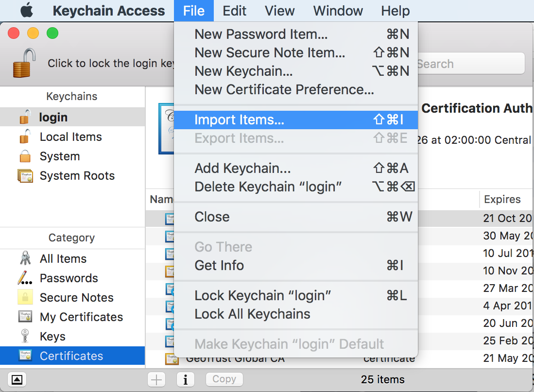This screenshot has width=534, height=392.
Task: Select the My Certificates category
Action: coord(72,317)
